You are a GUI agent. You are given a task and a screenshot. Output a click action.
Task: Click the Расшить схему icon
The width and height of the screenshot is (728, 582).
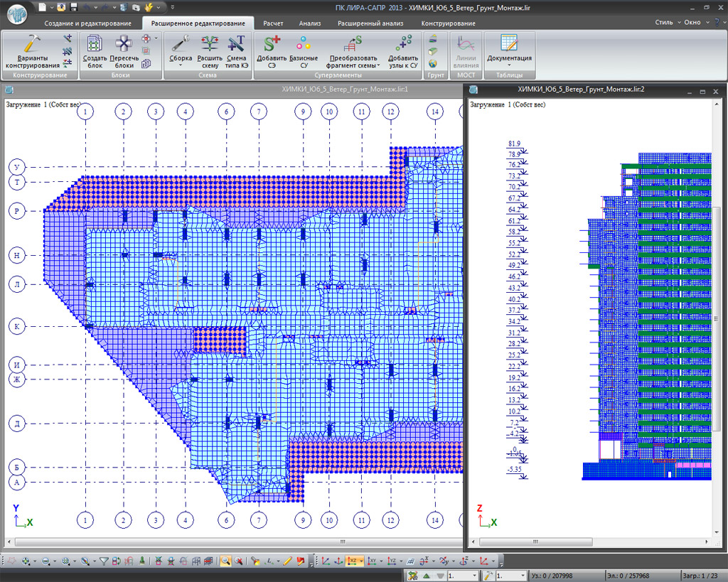(x=210, y=44)
